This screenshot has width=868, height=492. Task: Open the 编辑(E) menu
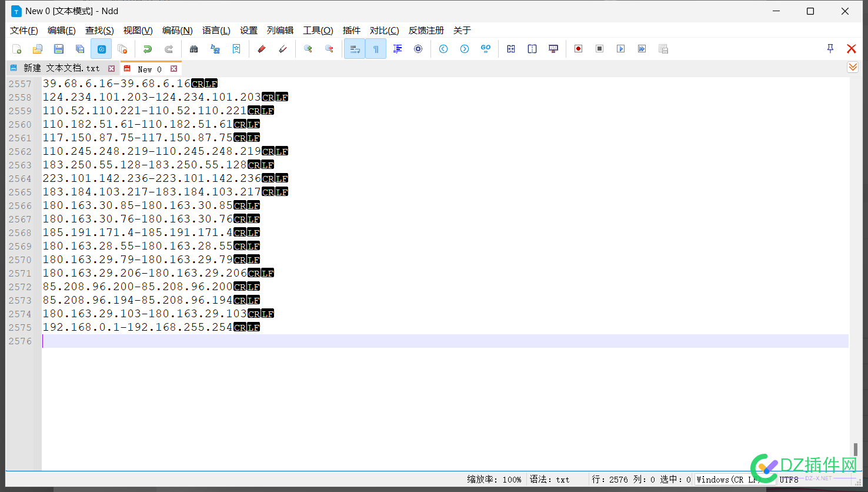62,31
